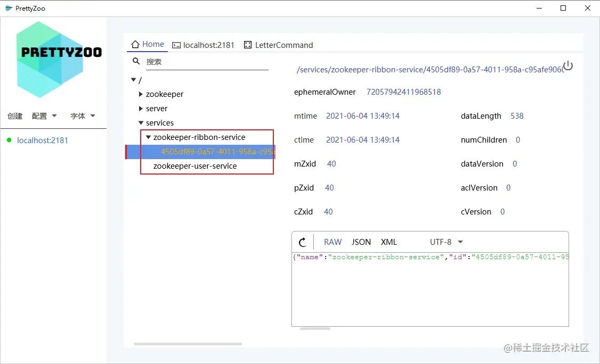The image size is (600, 364).
Task: Select the services tree node
Action: pos(159,123)
